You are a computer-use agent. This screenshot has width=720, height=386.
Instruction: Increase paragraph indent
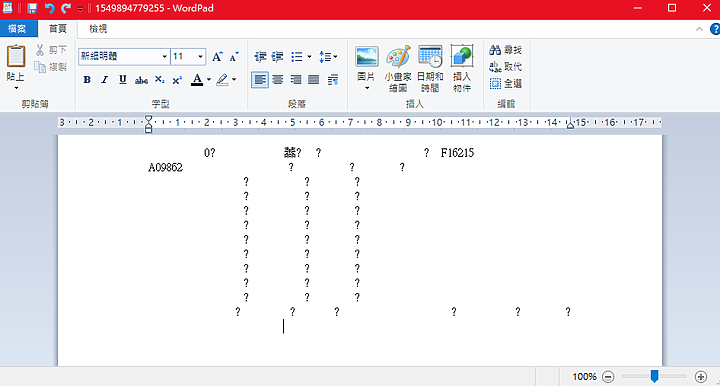pyautogui.click(x=277, y=56)
